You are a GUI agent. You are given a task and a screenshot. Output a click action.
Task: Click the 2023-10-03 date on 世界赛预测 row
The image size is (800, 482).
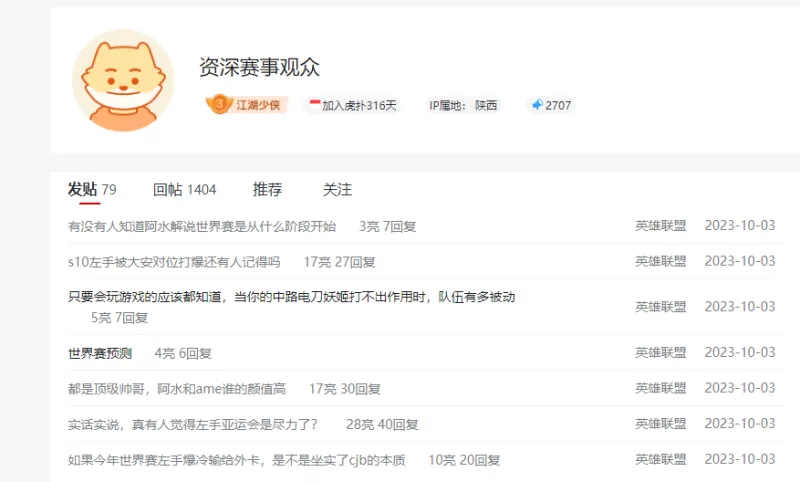[x=740, y=352]
